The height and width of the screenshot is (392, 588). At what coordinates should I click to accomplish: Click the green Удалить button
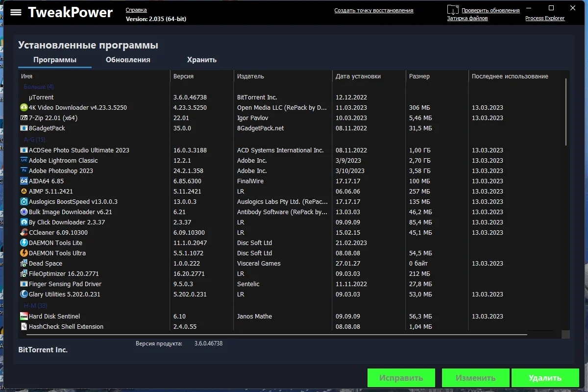(545, 378)
